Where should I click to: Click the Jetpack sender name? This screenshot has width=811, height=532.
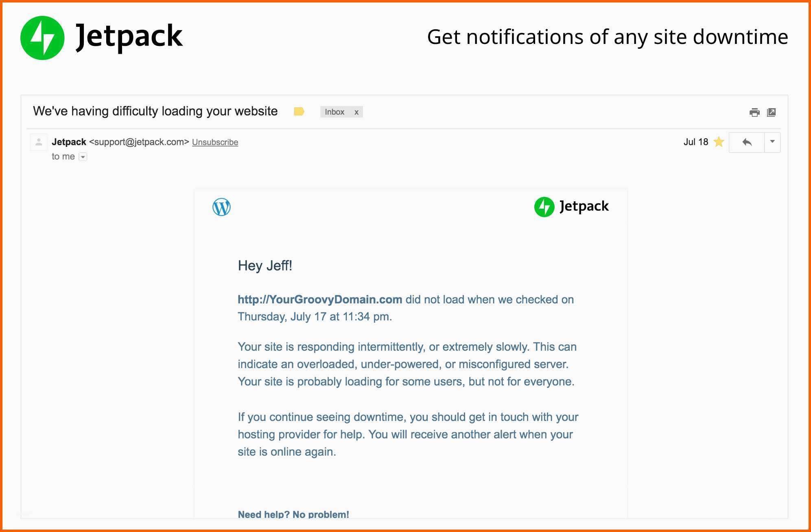[69, 142]
